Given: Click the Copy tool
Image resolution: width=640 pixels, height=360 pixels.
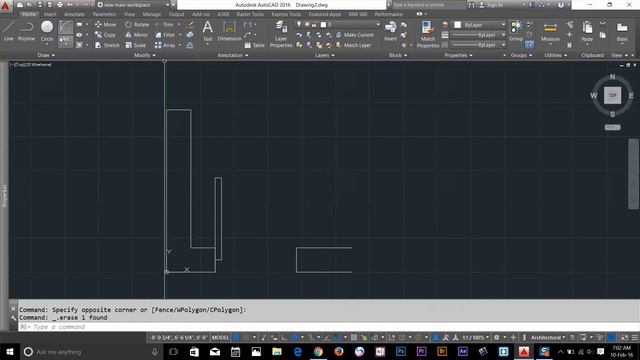Looking at the screenshot, I should click(x=105, y=35).
